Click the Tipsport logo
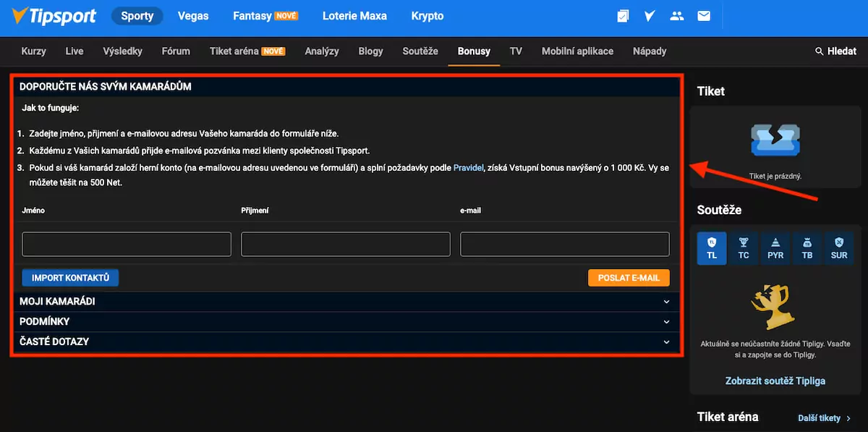 coord(55,15)
